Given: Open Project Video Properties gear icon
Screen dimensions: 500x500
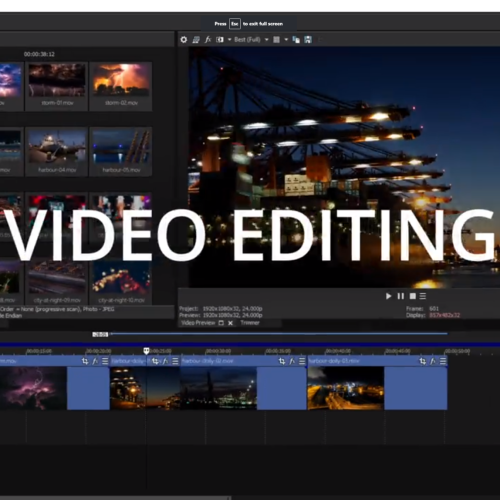Looking at the screenshot, I should [x=184, y=40].
